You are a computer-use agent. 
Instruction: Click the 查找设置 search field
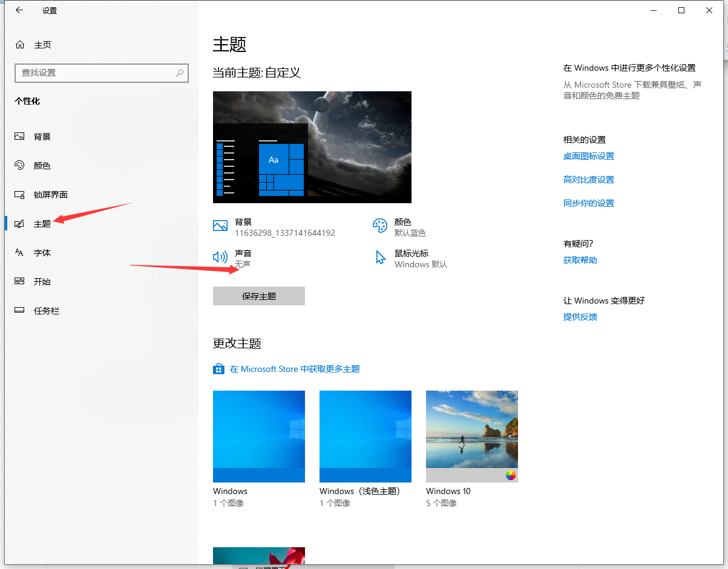coord(102,73)
